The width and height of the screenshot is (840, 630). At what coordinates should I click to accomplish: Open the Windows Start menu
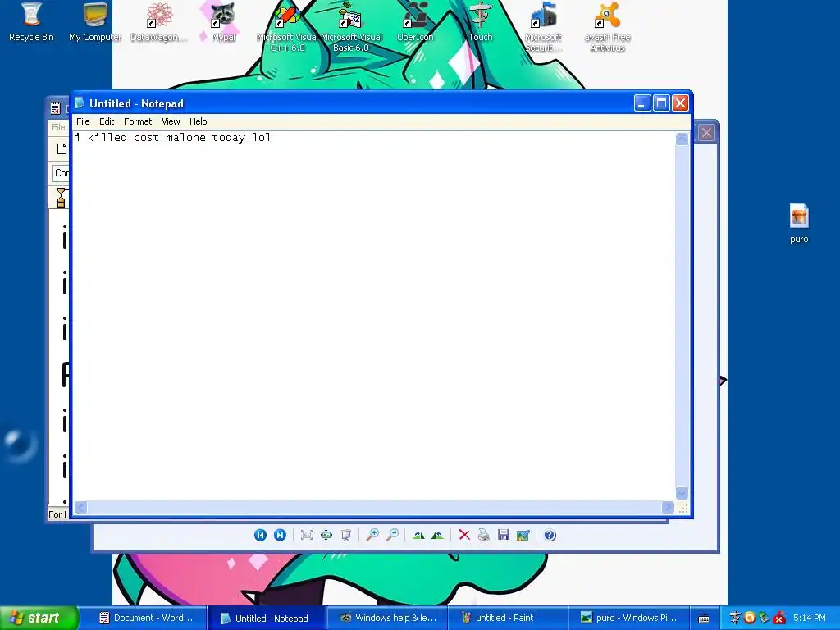point(39,618)
